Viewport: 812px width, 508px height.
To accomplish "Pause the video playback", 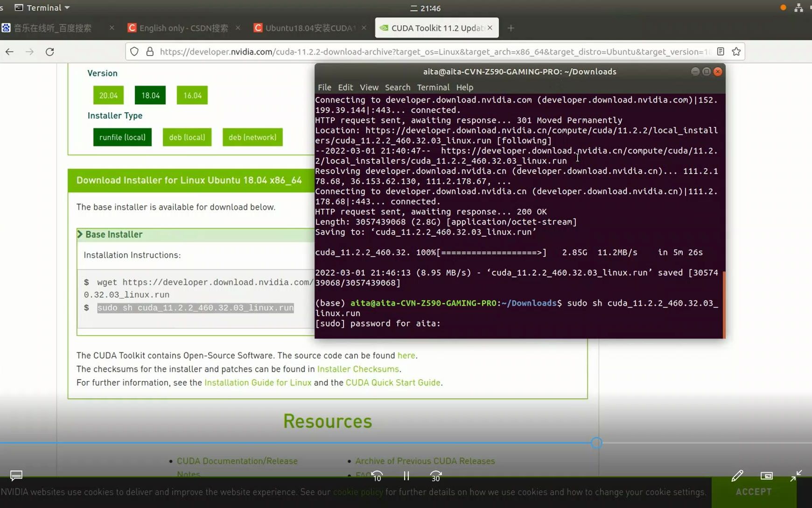I will tap(406, 476).
